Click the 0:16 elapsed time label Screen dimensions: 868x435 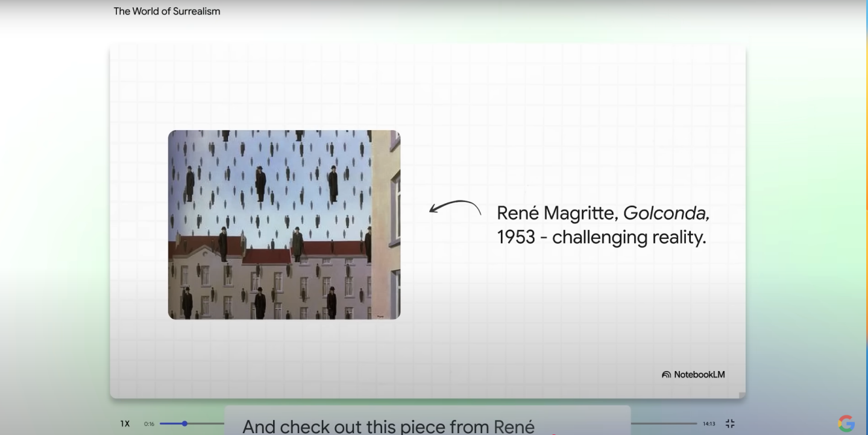[149, 424]
